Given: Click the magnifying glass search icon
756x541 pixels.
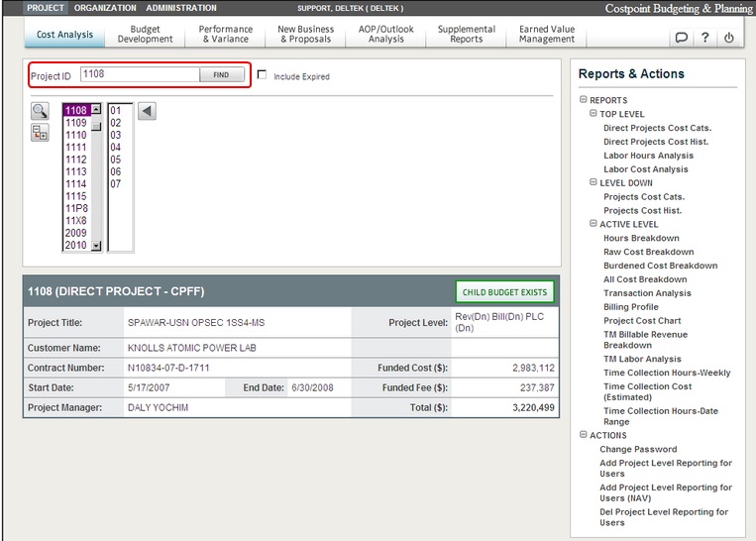Looking at the screenshot, I should pos(40,111).
